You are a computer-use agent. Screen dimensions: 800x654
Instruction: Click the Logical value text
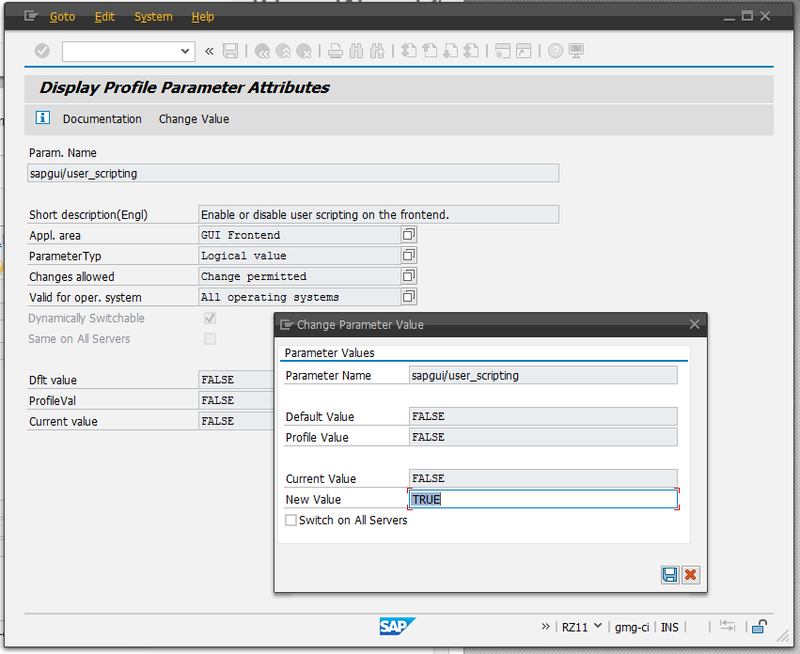tap(243, 256)
